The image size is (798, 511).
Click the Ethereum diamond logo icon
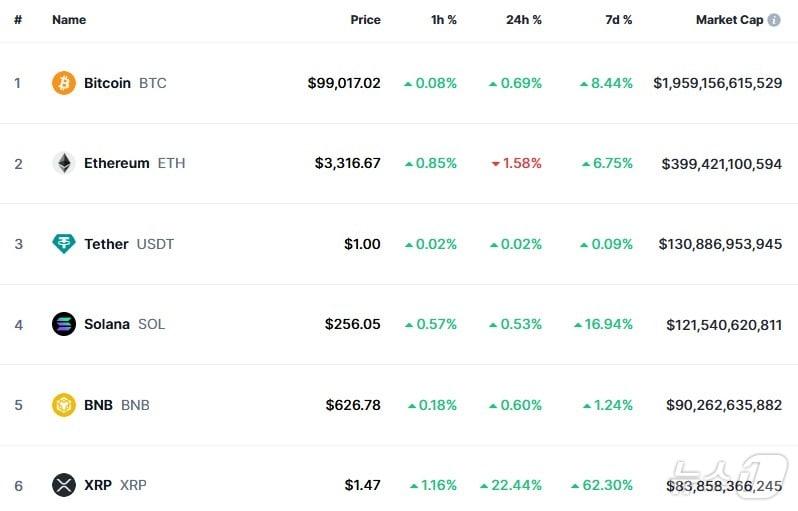point(64,163)
